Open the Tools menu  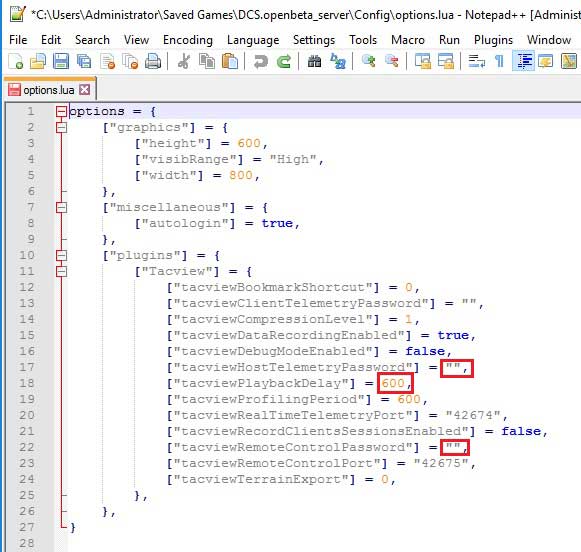(363, 40)
